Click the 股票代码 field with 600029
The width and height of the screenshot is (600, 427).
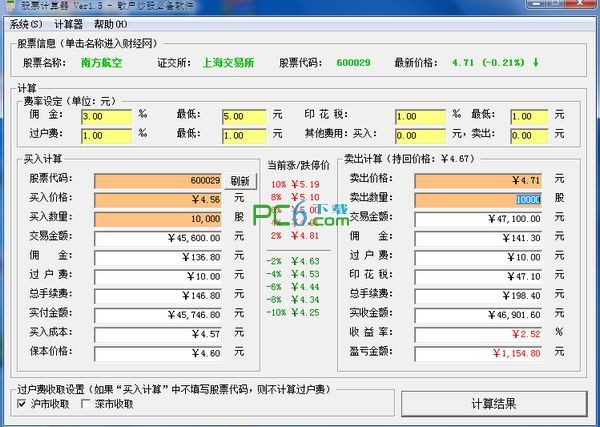click(x=158, y=181)
